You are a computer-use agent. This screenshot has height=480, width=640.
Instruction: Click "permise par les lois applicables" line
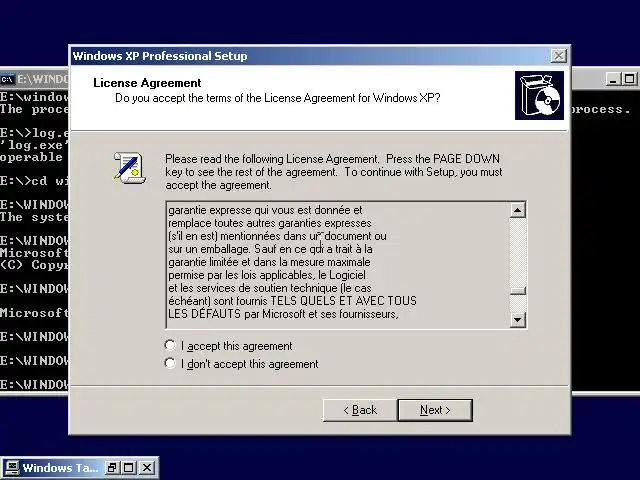[267, 275]
